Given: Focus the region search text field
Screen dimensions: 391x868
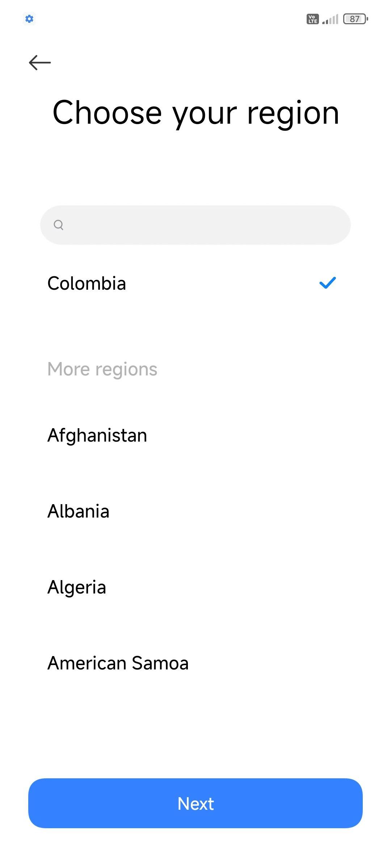Looking at the screenshot, I should (203, 225).
